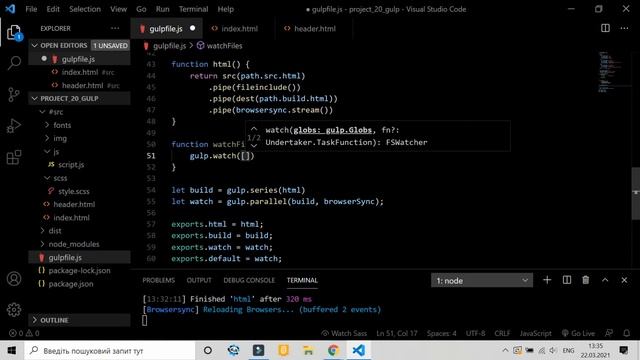
Task: Open the File menu
Action: pyautogui.click(x=31, y=9)
